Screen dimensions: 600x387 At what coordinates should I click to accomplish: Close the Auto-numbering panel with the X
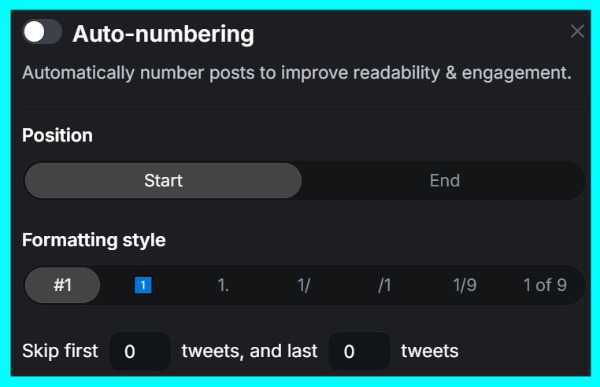click(577, 31)
